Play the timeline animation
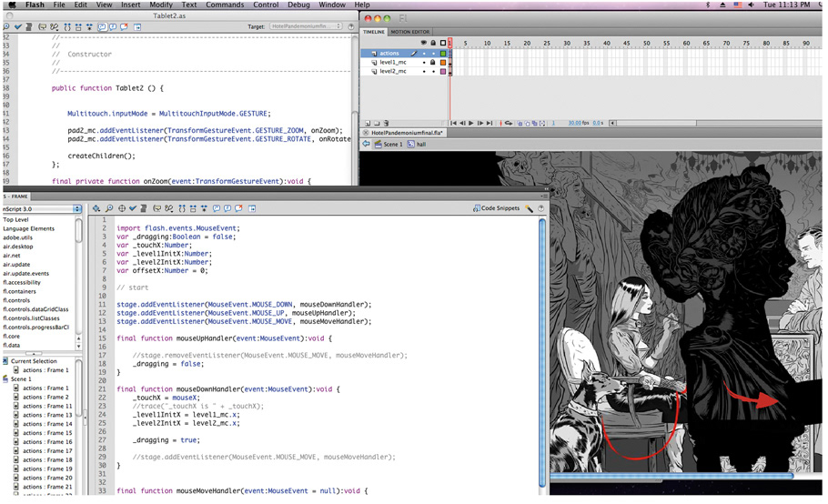Image resolution: width=828 pixels, height=504 pixels. point(471,123)
